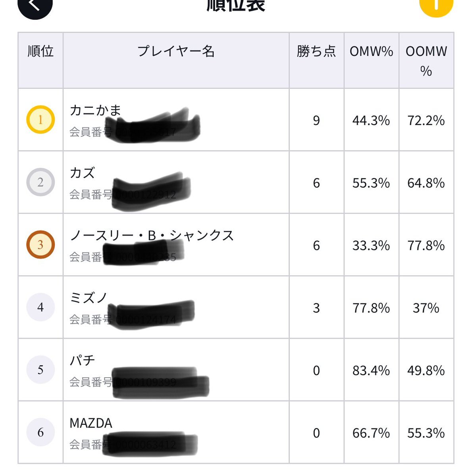
Task: Open player カズ entry
Action: point(176,182)
